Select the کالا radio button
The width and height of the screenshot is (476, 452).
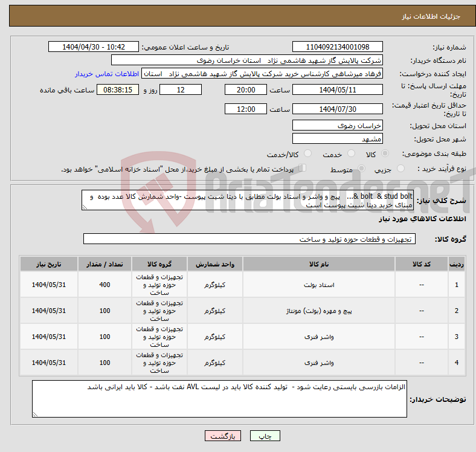coord(385,155)
